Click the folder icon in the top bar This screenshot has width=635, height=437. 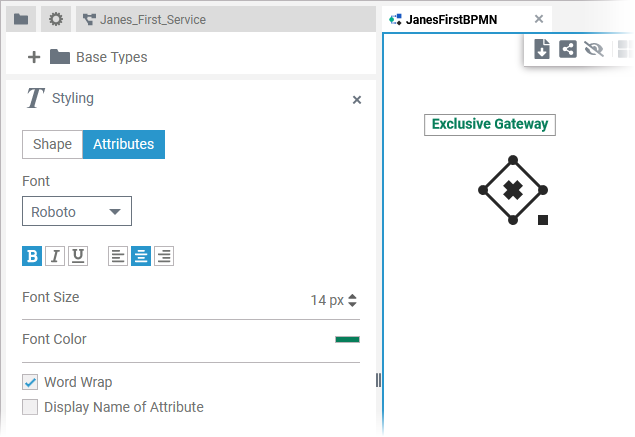coord(21,19)
